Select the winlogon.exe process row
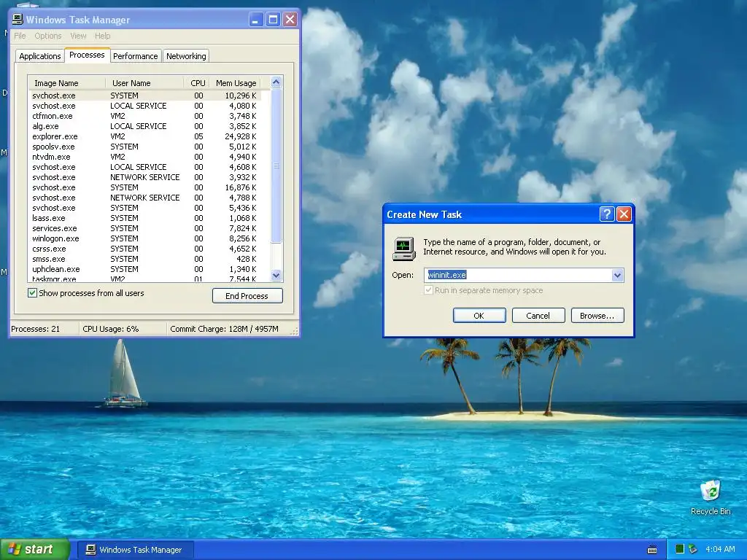The width and height of the screenshot is (747, 560). click(145, 238)
